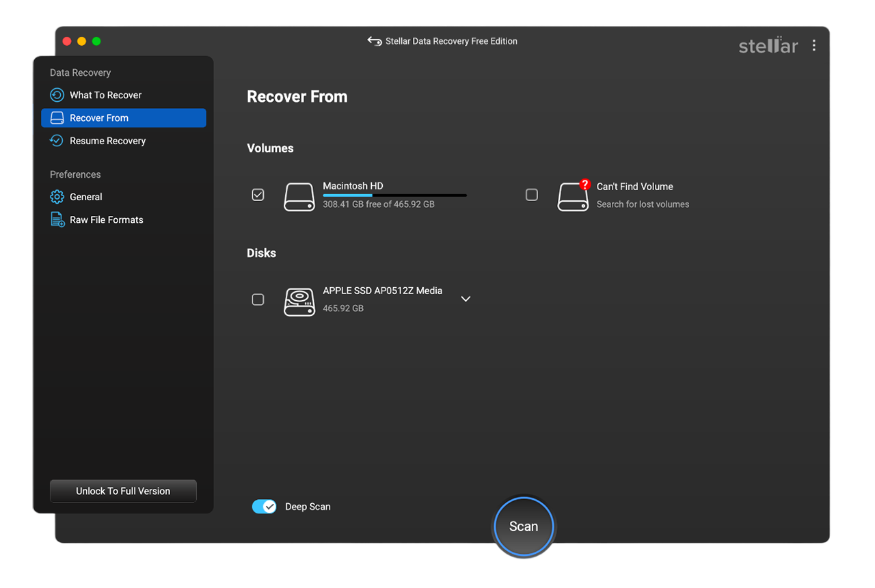Click the APPLE SSD disk icon
This screenshot has height=588, width=875.
click(299, 302)
